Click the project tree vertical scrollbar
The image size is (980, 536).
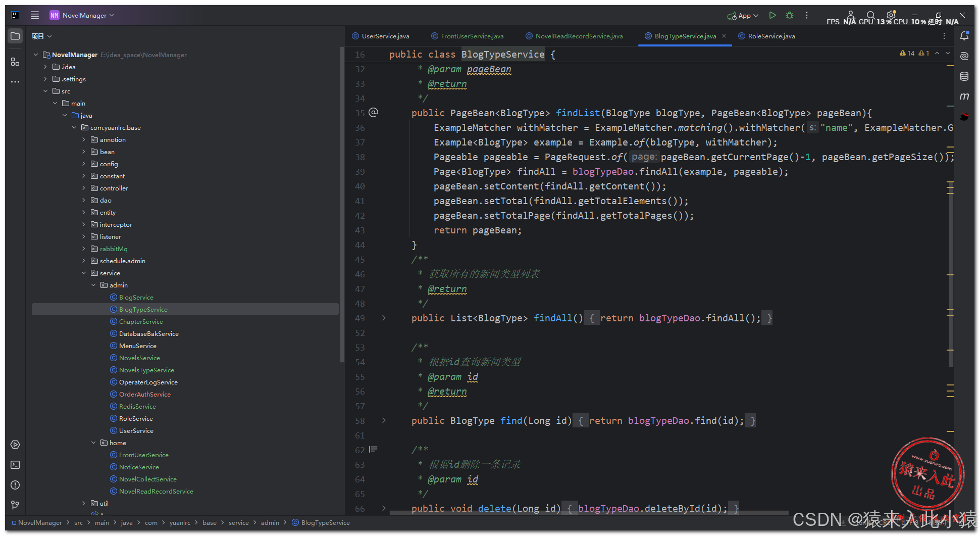pyautogui.click(x=342, y=205)
